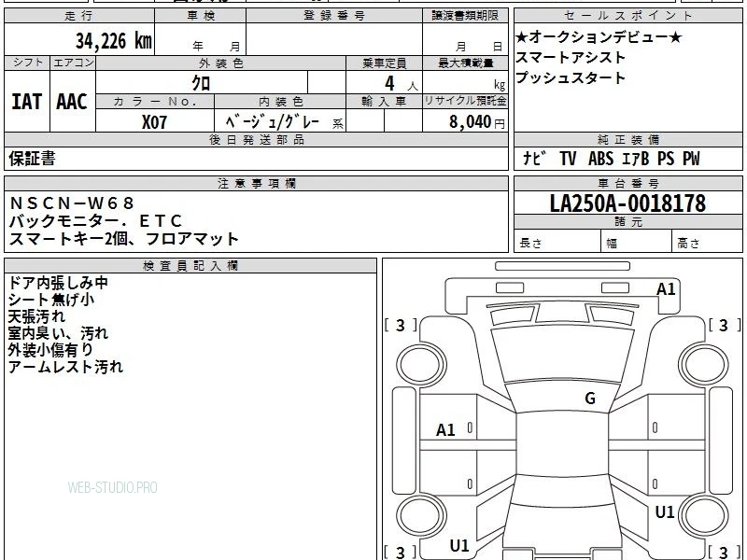Click the バックモニター．ETC note

pos(95,221)
